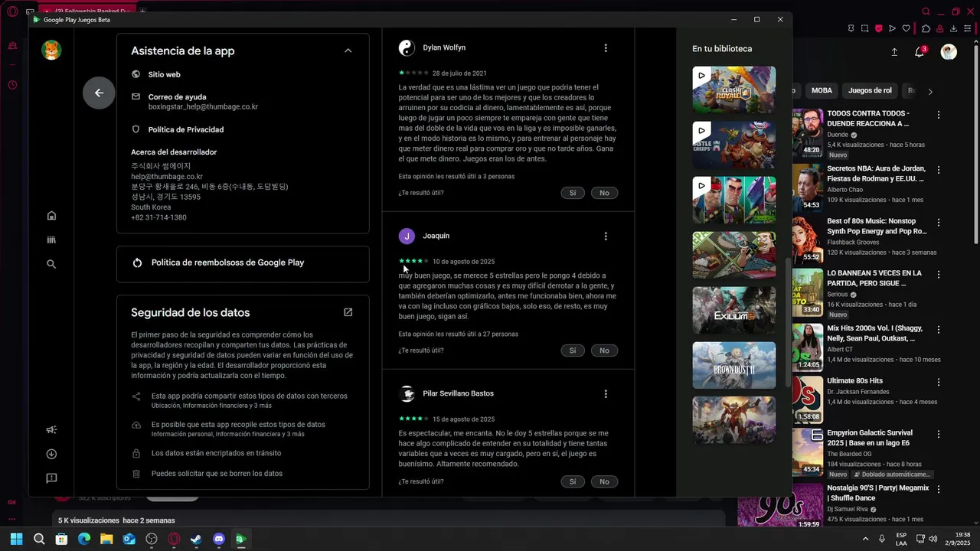Open Discord from the taskbar
The image size is (980, 551).
[219, 539]
